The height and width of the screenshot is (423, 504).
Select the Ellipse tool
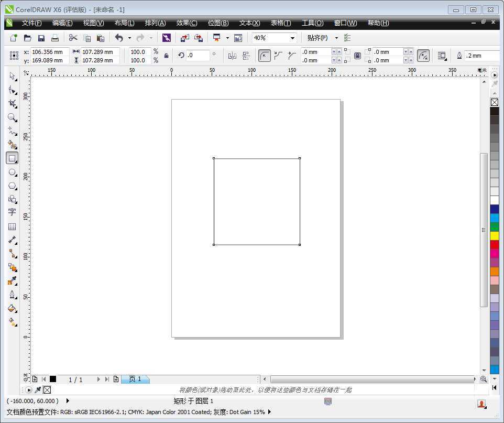(x=12, y=172)
